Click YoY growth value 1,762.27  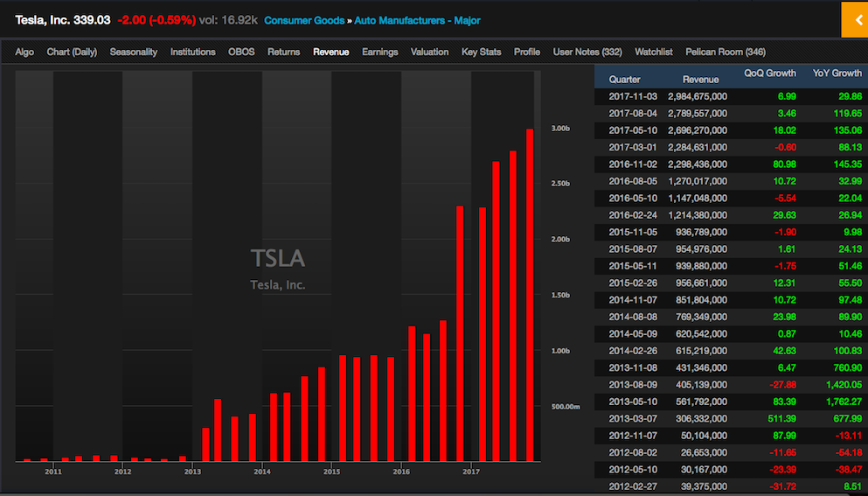tap(844, 402)
